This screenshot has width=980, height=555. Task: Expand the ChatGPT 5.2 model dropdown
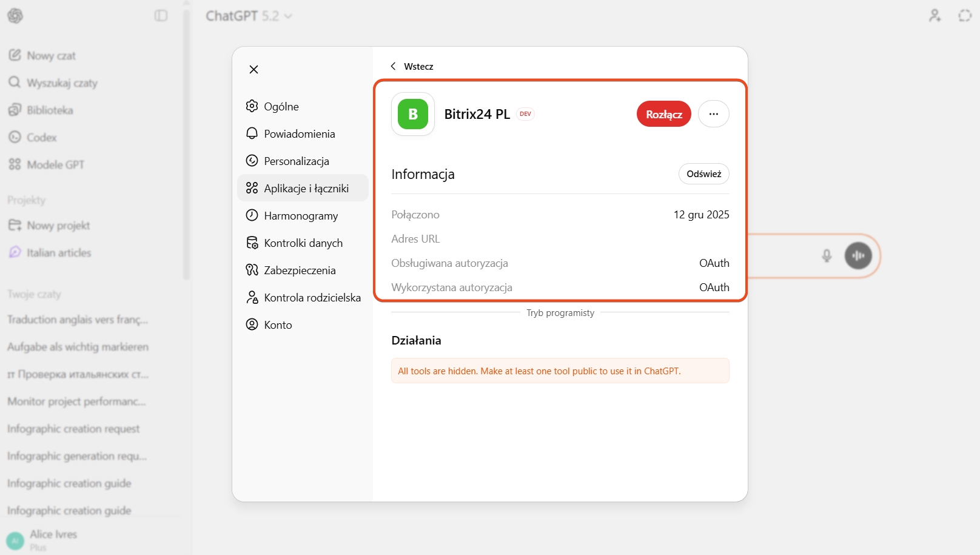(249, 16)
